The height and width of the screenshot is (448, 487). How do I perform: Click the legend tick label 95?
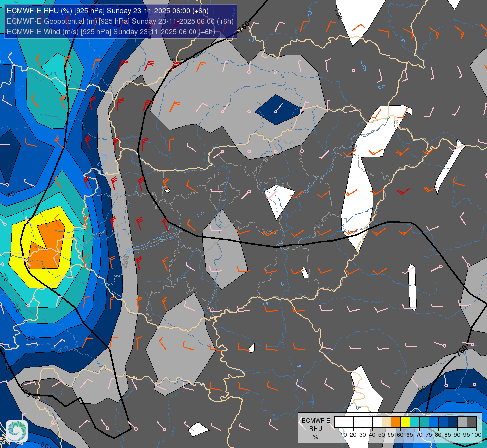467,435
